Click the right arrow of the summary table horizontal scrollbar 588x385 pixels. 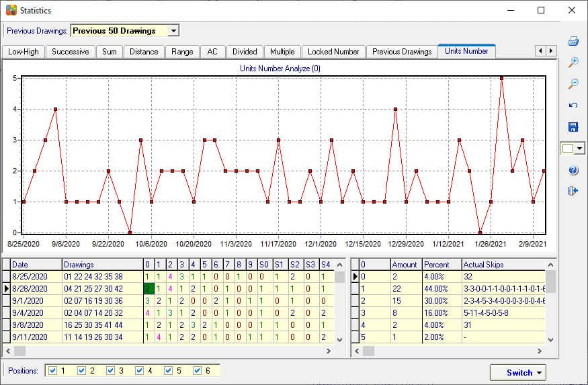tap(539, 351)
